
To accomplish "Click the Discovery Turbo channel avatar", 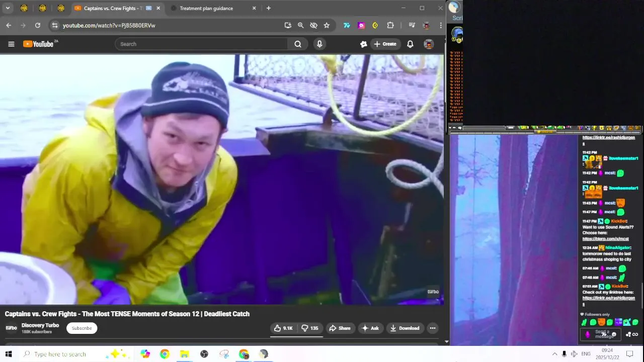I will 11,328.
